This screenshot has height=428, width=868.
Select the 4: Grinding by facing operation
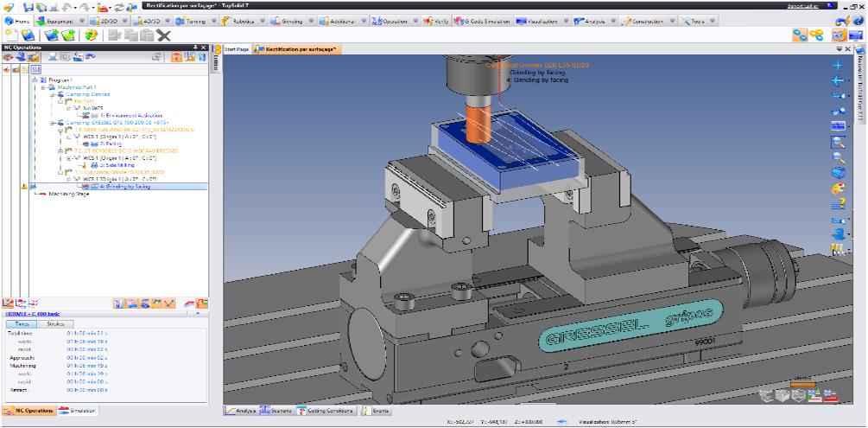[x=124, y=187]
